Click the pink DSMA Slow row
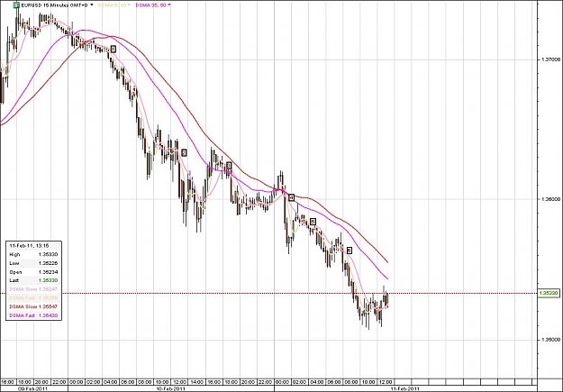Screen dimensions: 563x392 (33, 289)
